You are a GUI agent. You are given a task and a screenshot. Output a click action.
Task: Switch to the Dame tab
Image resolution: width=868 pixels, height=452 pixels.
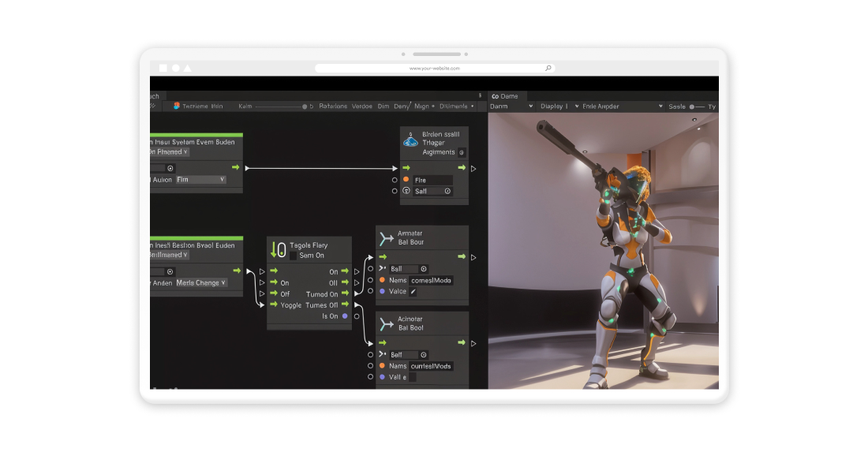(x=504, y=96)
